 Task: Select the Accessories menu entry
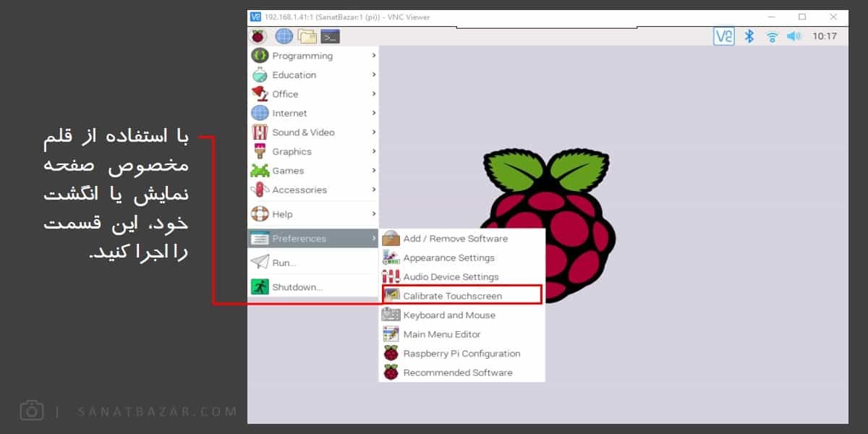tap(313, 190)
